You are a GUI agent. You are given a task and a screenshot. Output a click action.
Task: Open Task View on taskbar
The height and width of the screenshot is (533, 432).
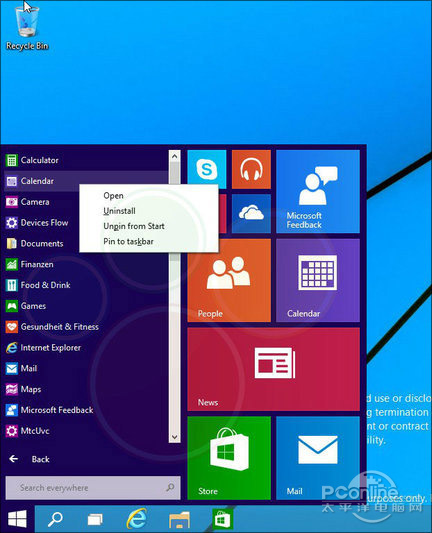(95, 519)
